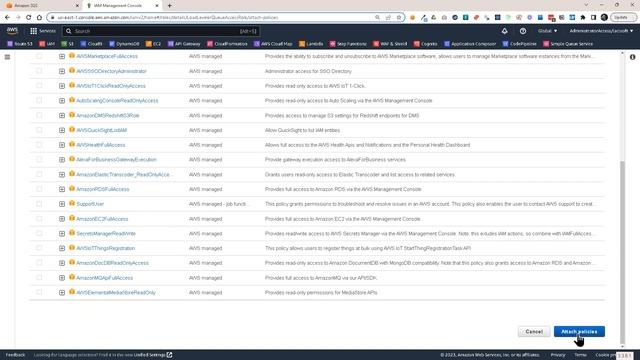Go back in browser history
The height and width of the screenshot is (360, 640).
(7, 18)
